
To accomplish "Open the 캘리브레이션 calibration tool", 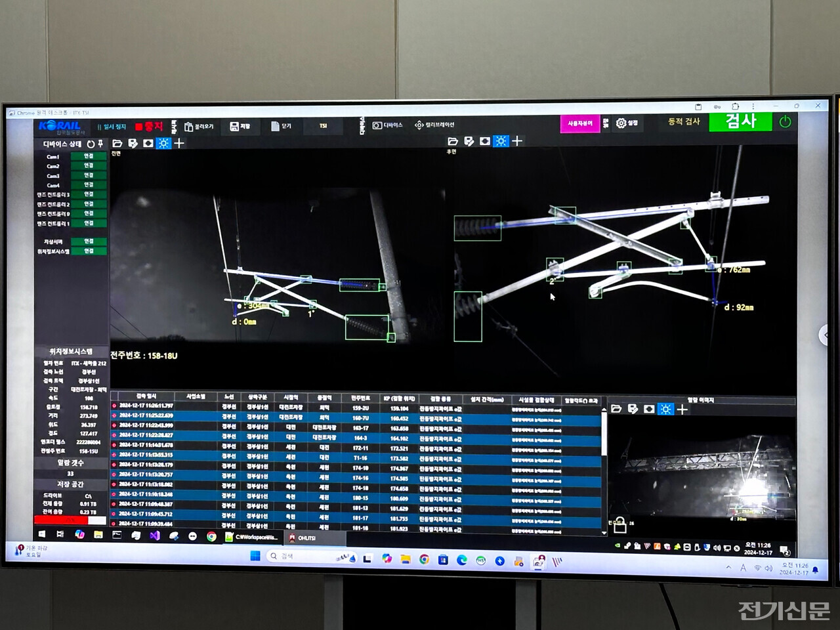I will (x=434, y=125).
